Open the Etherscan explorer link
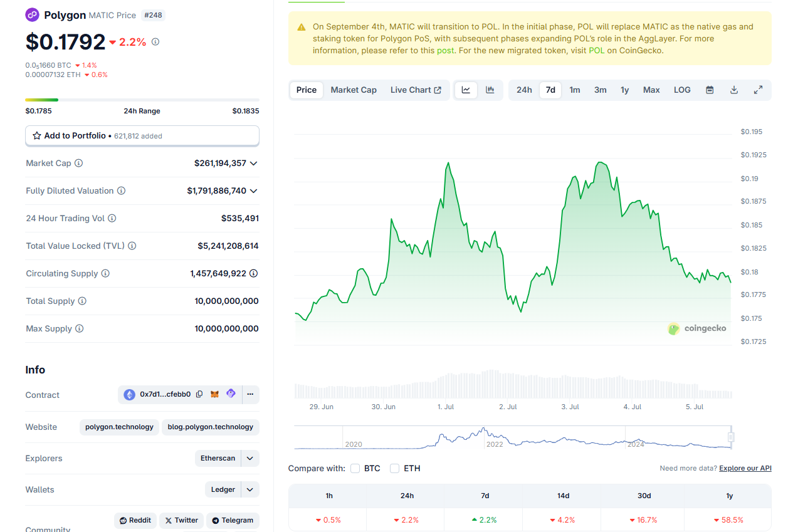This screenshot has width=793, height=532. point(218,458)
